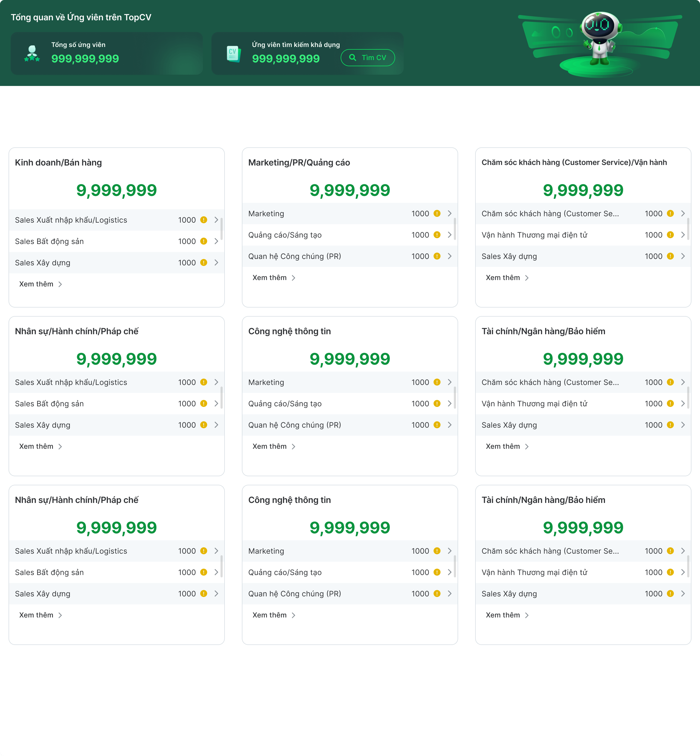Click the warning icon beside Marketing in Marketing/PR/Quảng cáo card
Viewport: 700px width, 756px height.
point(437,213)
